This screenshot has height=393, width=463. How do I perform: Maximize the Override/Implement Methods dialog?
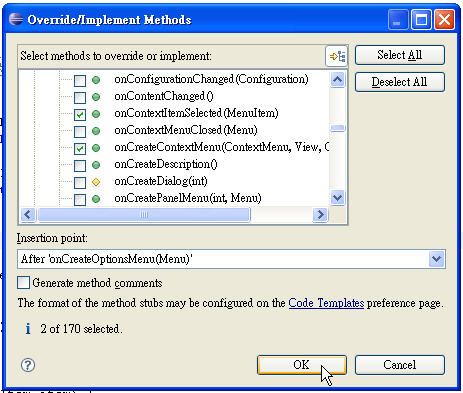tap(422, 19)
